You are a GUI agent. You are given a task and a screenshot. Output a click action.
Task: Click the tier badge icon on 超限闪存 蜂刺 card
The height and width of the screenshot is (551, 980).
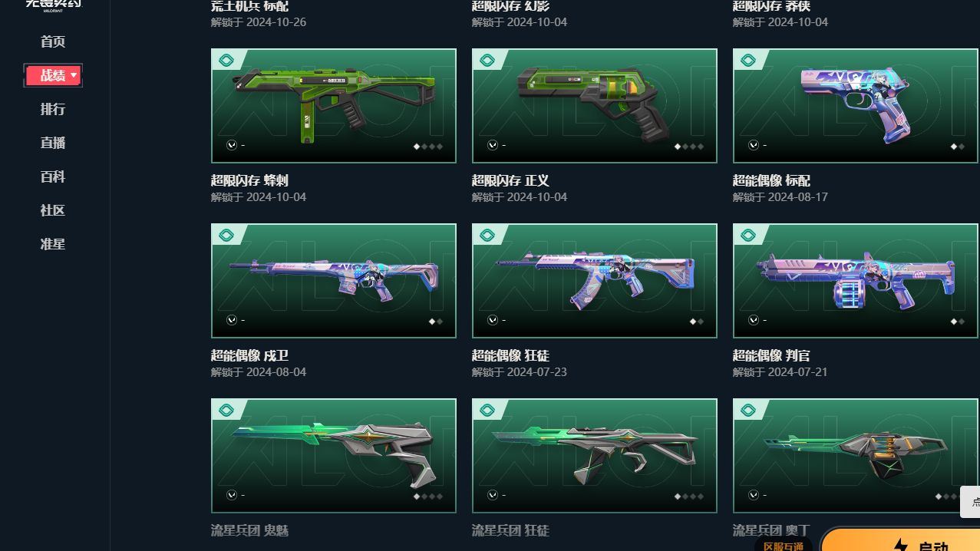click(226, 60)
